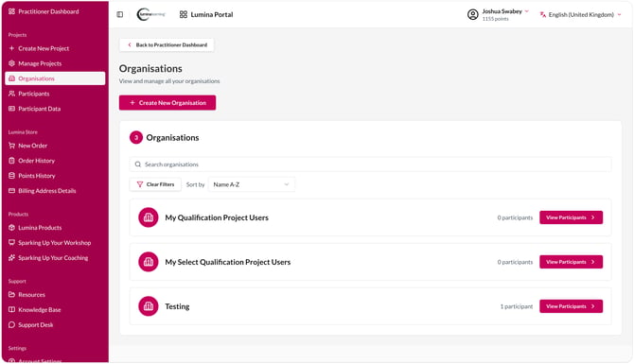Click the Points History icon
This screenshot has height=364, width=634.
(x=11, y=176)
